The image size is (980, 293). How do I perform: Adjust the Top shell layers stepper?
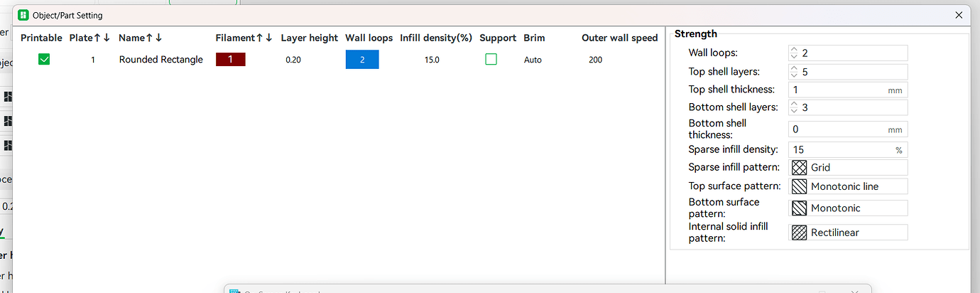tap(795, 72)
